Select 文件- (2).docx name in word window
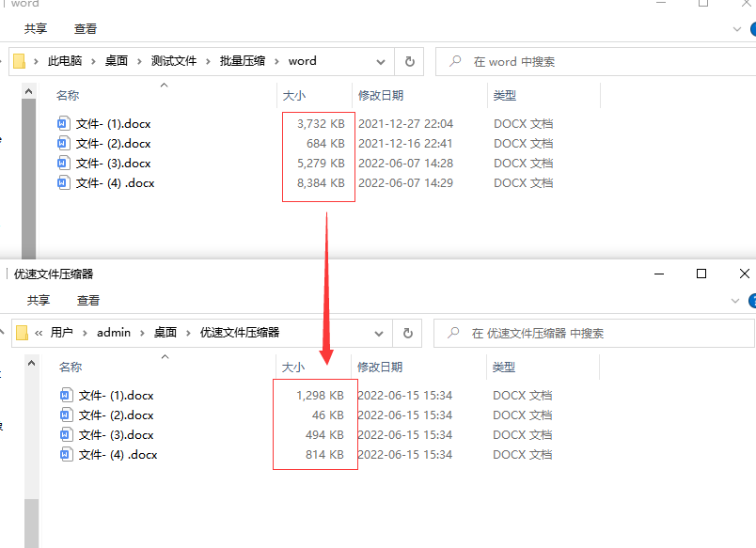This screenshot has height=548, width=756. pos(113,144)
